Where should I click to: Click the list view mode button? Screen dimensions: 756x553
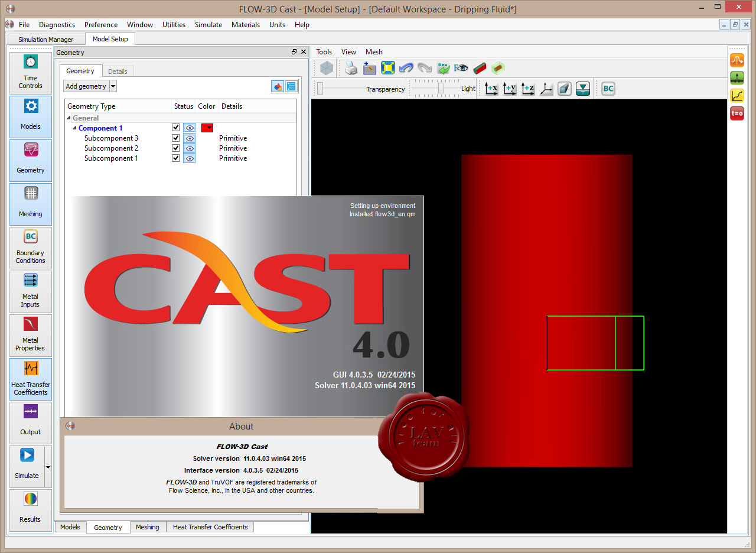[x=291, y=86]
